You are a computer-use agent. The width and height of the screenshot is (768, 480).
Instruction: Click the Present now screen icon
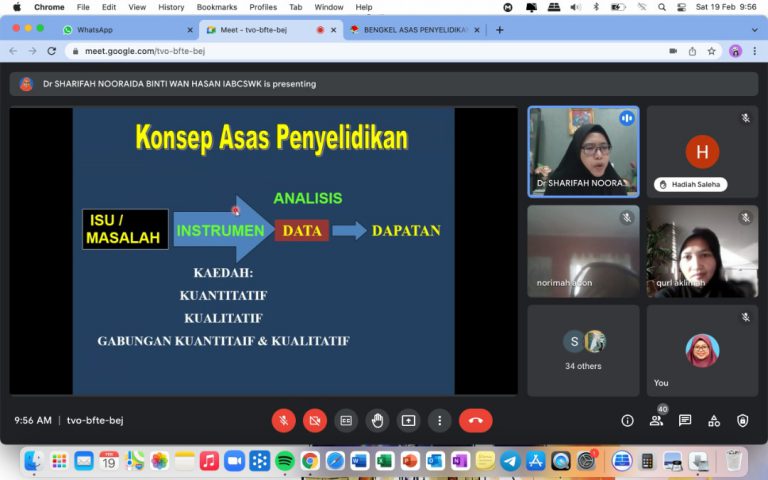click(408, 421)
